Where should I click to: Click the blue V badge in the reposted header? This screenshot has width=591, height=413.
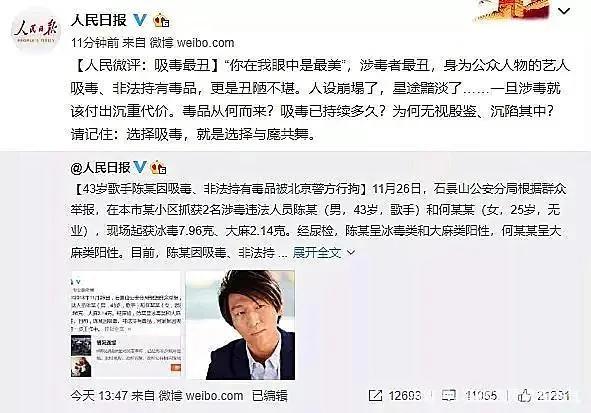(x=140, y=167)
